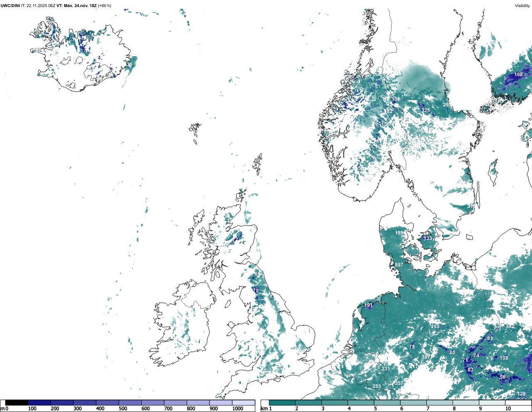Click the '133' value near Zealand
532x412 pixels.
[x=428, y=238]
